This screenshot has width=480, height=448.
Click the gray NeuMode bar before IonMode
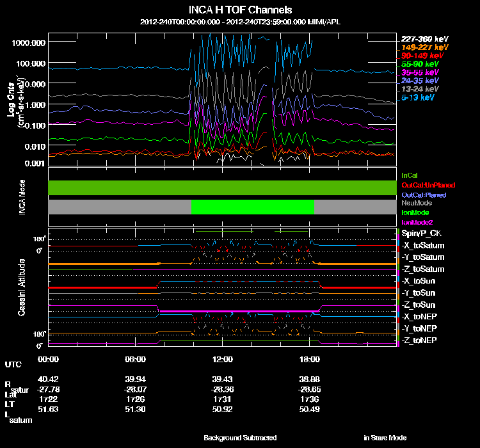[x=120, y=207]
